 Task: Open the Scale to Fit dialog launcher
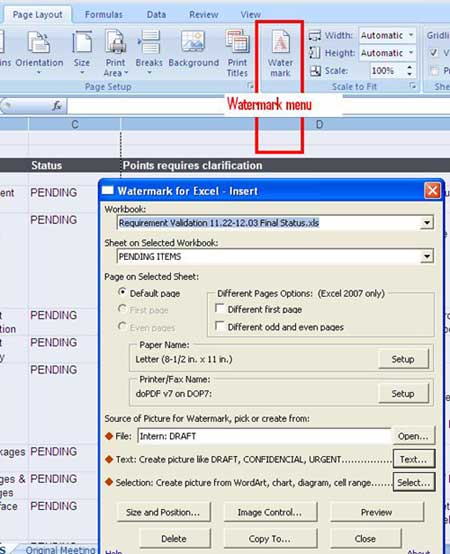[412, 86]
